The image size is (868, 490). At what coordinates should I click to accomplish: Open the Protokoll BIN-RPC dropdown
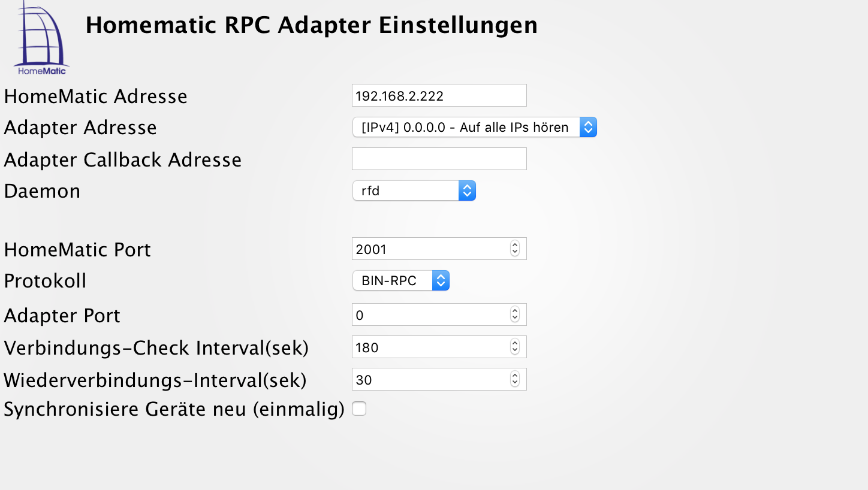(400, 280)
